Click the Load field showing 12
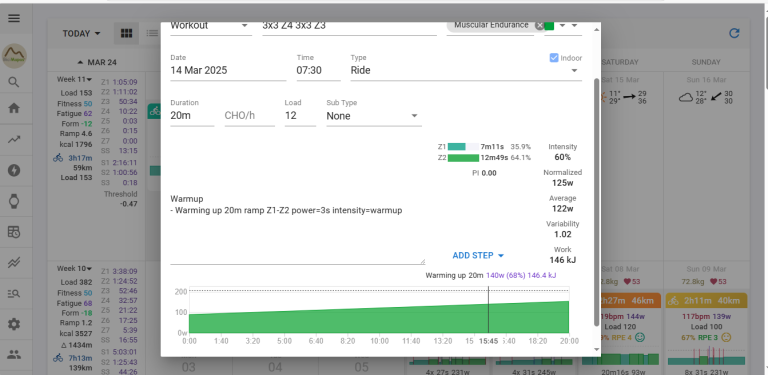The height and width of the screenshot is (375, 768). point(300,116)
